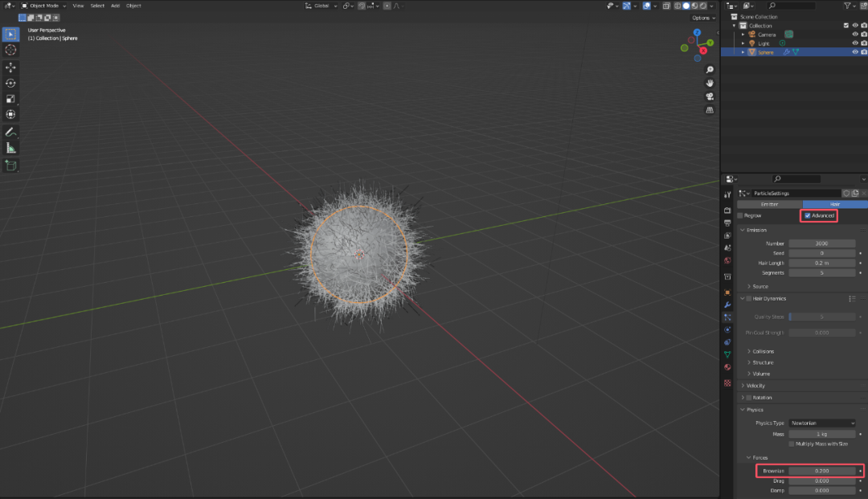This screenshot has width=868, height=499.
Task: Tick Multiply Mass with Size checkbox
Action: tap(792, 444)
